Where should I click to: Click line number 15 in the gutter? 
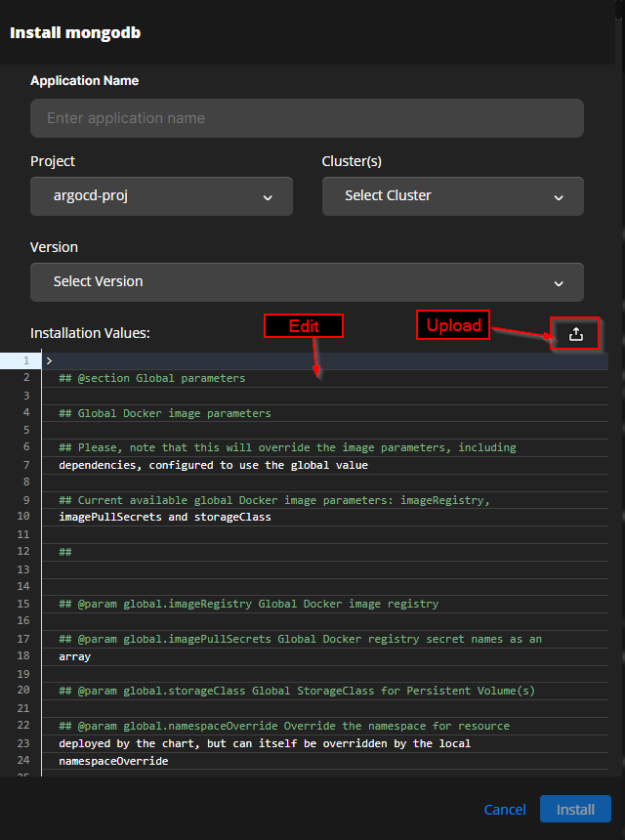tap(23, 604)
